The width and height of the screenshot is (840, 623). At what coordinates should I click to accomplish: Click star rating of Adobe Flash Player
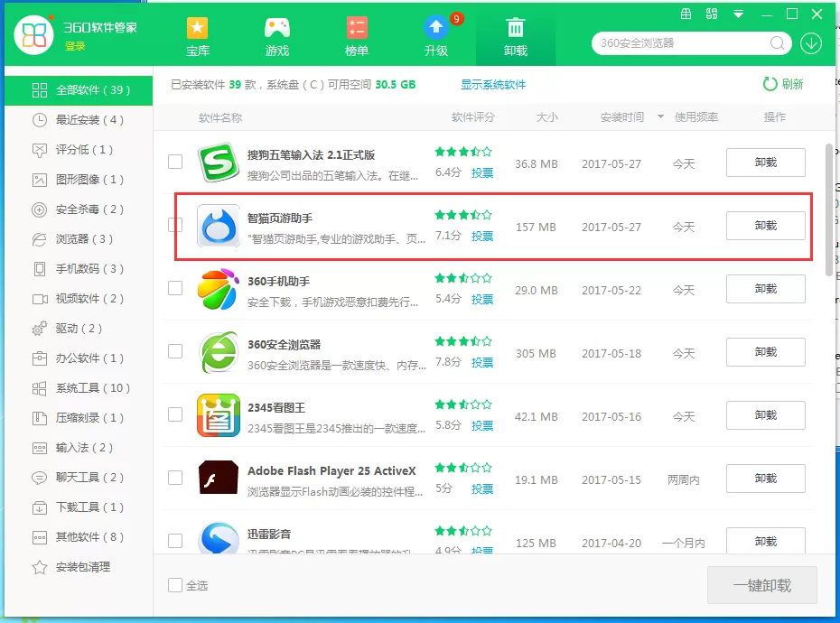tap(463, 468)
